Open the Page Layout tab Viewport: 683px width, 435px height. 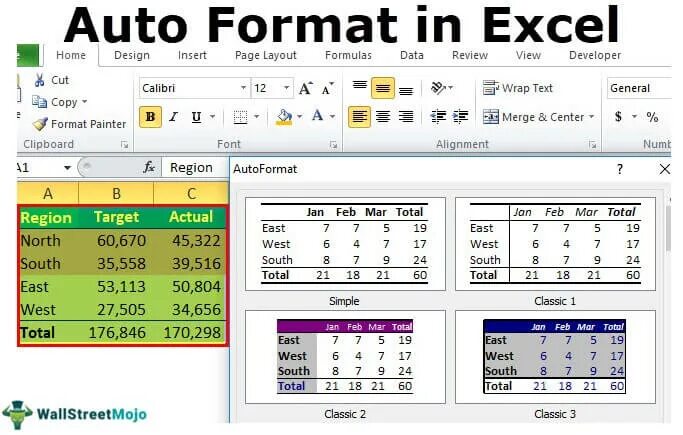pyautogui.click(x=266, y=56)
